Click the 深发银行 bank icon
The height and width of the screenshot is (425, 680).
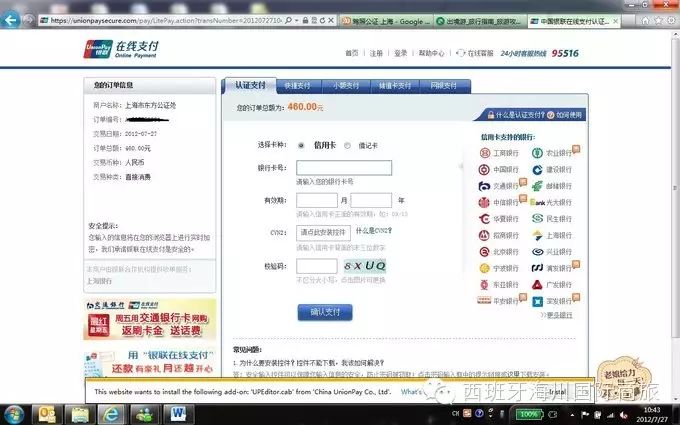pyautogui.click(x=537, y=301)
